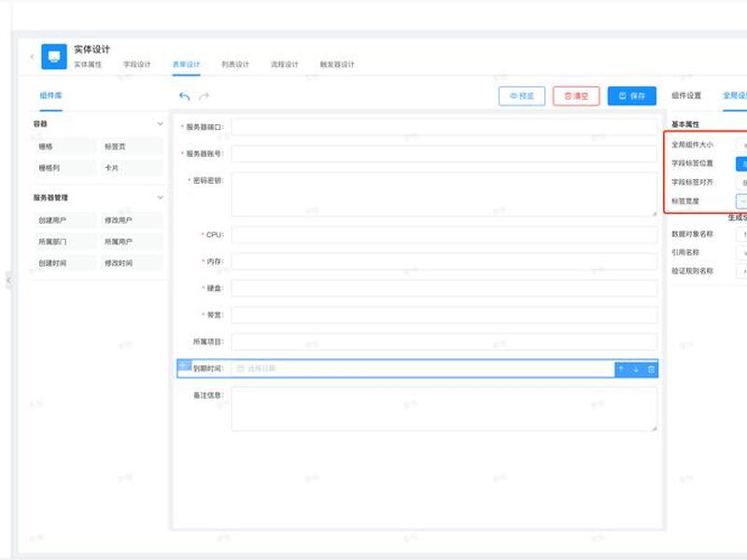Redo the undone form change
This screenshot has height=560, width=747.
click(x=204, y=96)
